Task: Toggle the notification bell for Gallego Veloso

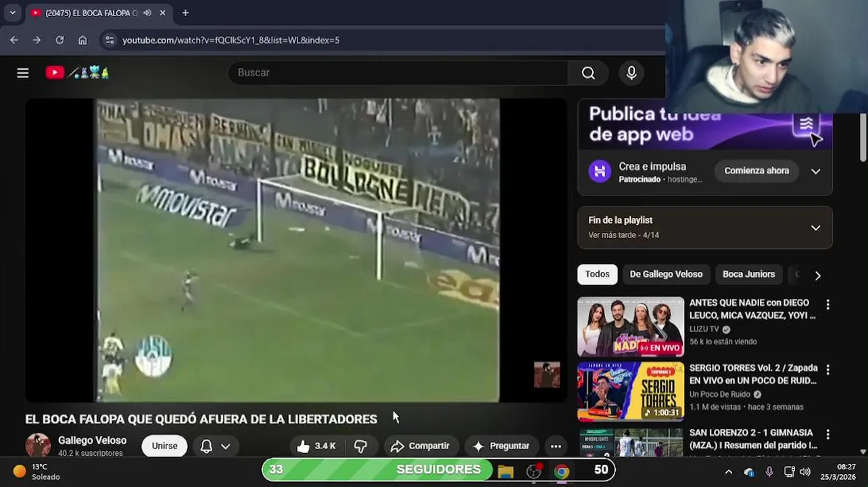Action: (x=207, y=446)
